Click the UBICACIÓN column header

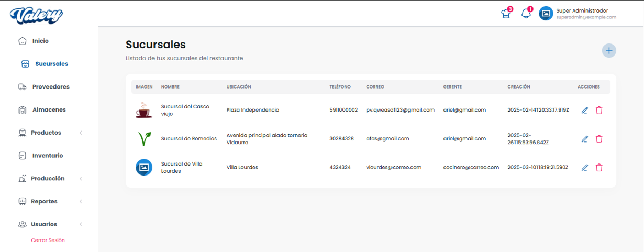tap(239, 87)
